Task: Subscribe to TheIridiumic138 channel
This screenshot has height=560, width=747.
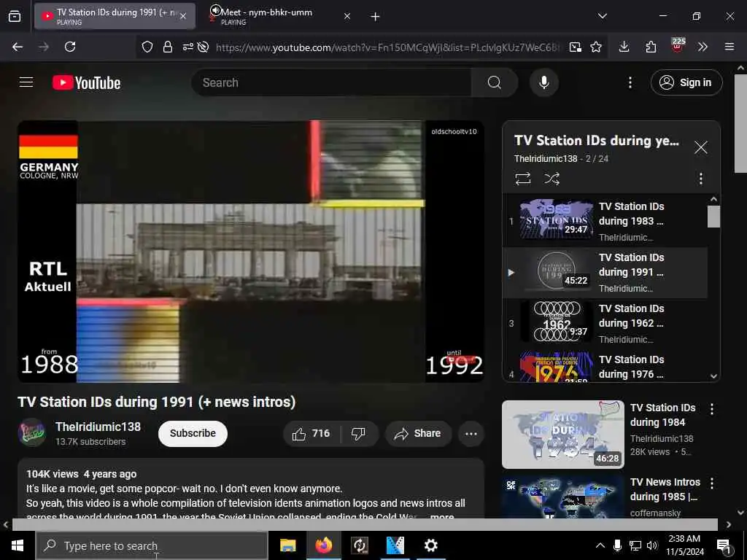Action: click(x=193, y=433)
